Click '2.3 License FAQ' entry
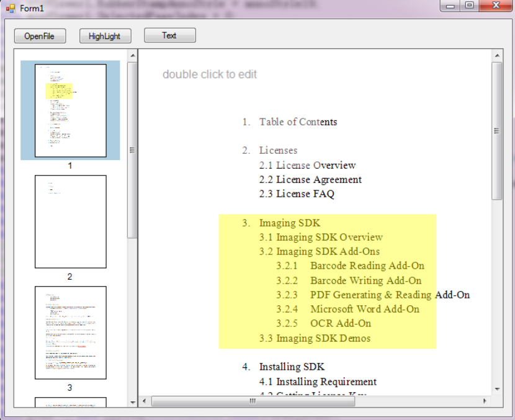Image resolution: width=515 pixels, height=420 pixels. tap(297, 194)
